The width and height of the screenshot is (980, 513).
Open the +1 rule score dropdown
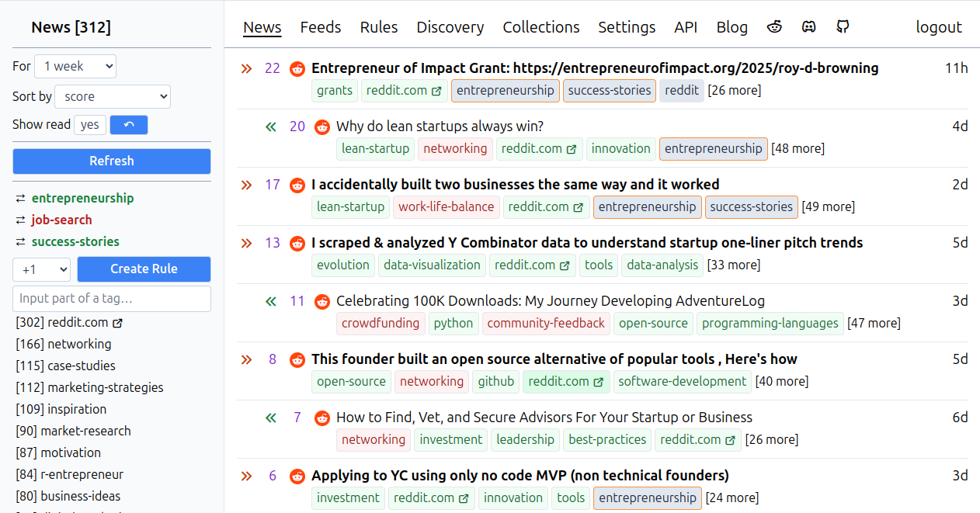click(42, 269)
